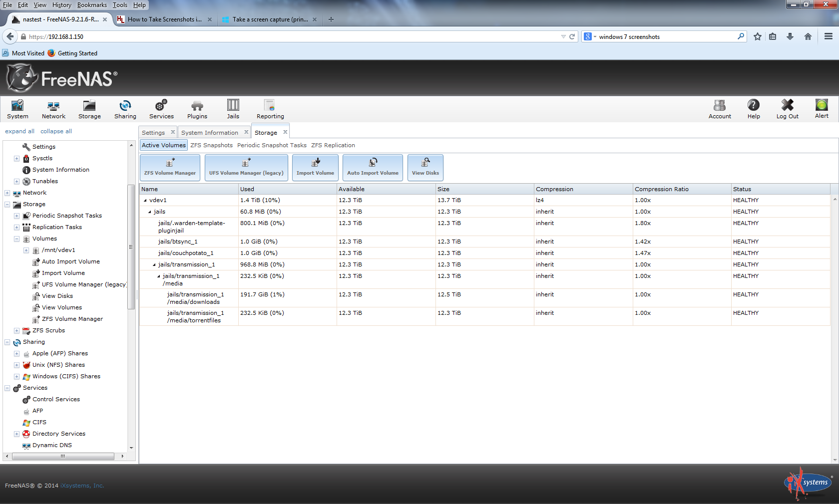Click the iXsystems, Inc. footer link

point(82,486)
